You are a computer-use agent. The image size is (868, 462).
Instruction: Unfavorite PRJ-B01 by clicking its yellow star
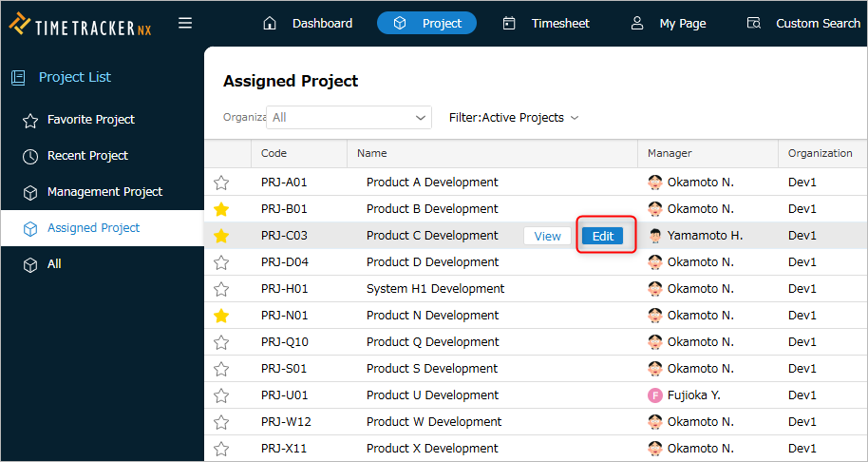pos(221,209)
